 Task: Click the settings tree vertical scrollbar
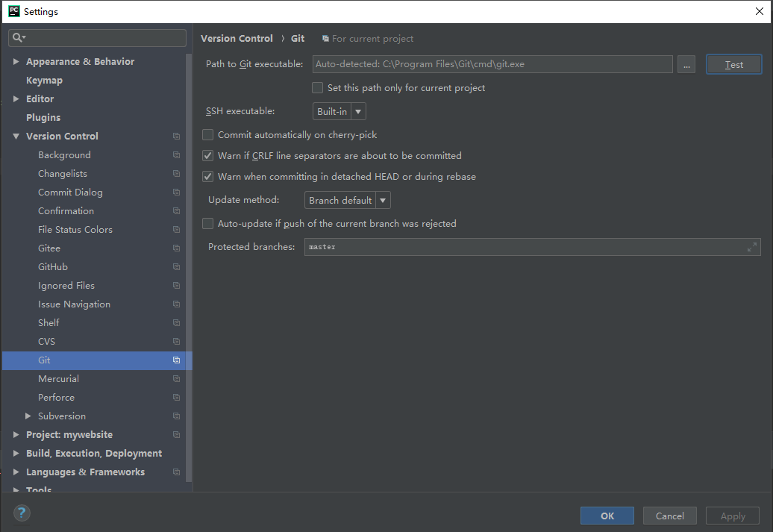(188, 269)
